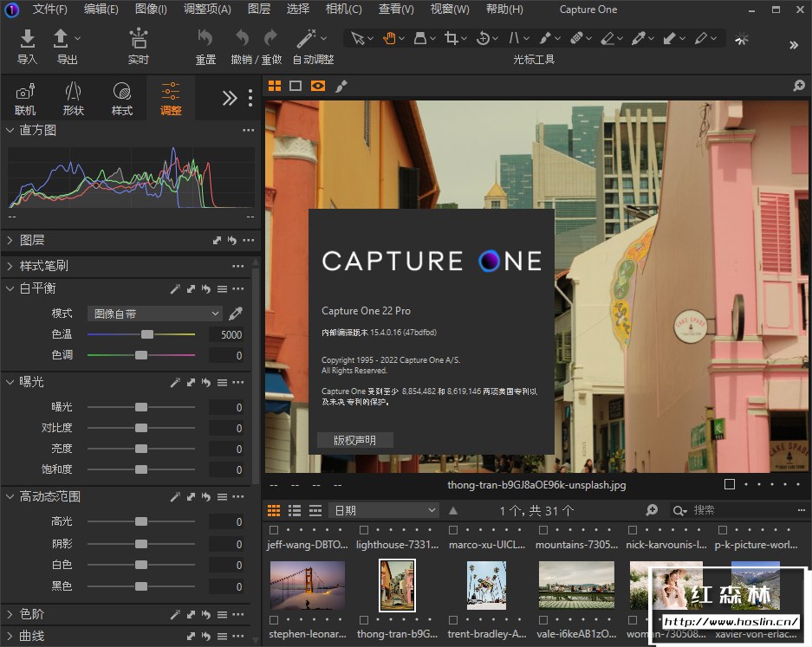Click the Reset (重置) toolbar icon
The width and height of the screenshot is (812, 647).
pos(205,39)
